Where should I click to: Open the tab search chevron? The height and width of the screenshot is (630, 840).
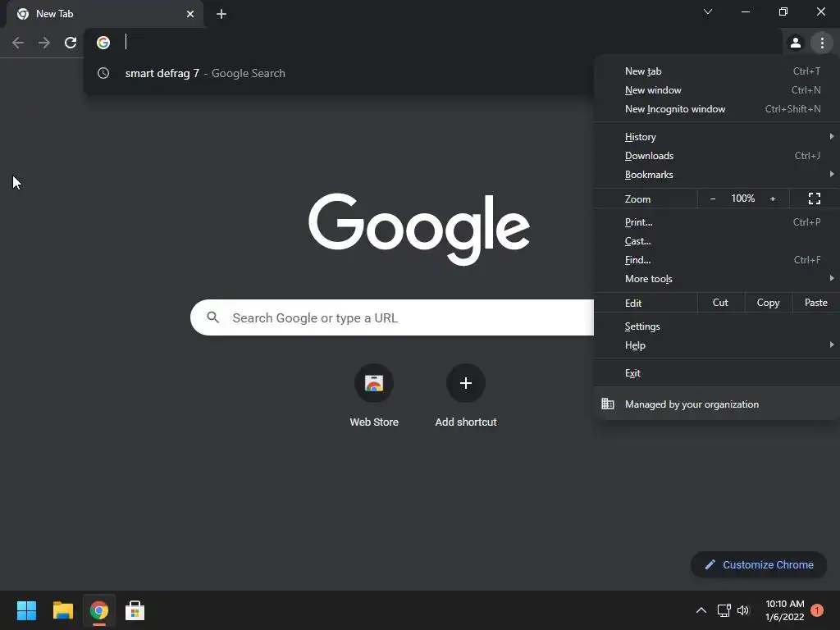[708, 11]
